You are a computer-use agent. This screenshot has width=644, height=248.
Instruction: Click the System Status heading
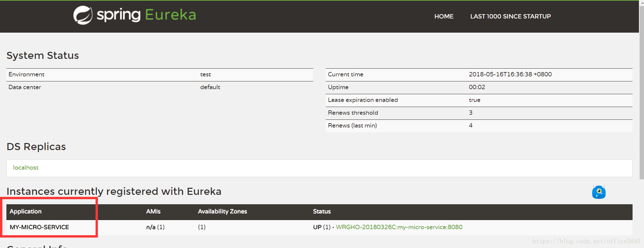(x=43, y=56)
